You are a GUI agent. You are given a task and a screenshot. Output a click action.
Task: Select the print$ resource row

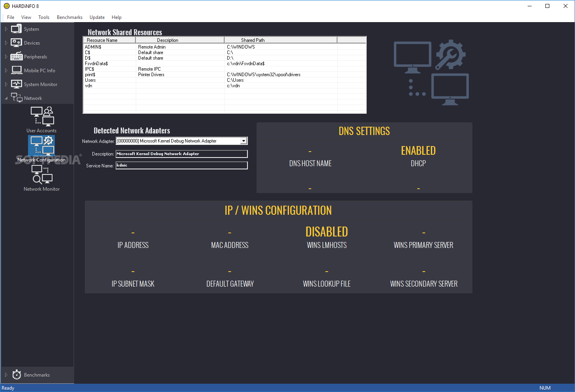225,74
